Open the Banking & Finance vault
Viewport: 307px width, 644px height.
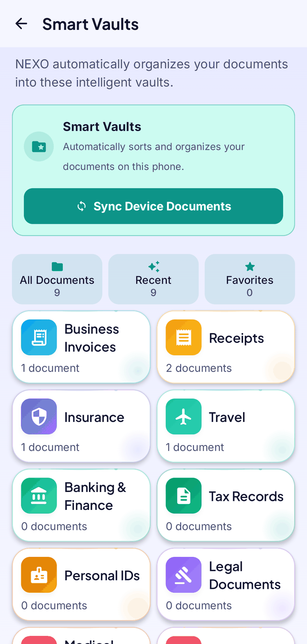[x=81, y=505]
